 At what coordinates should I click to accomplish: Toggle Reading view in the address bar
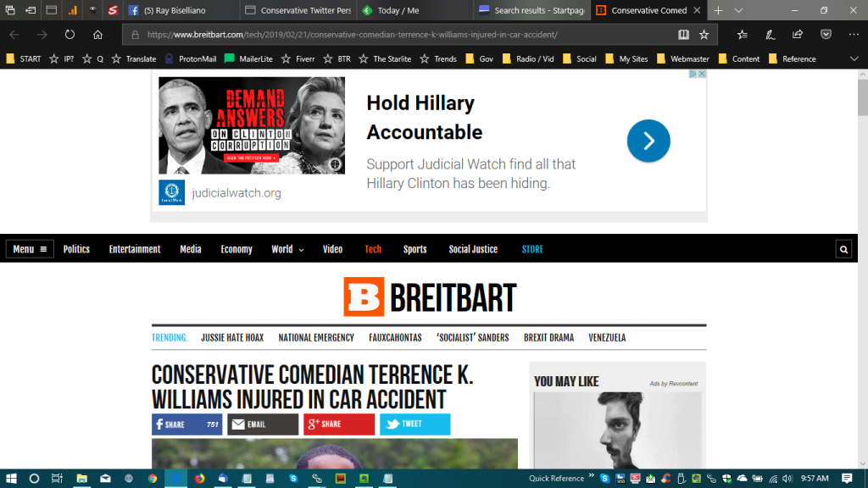coord(683,35)
